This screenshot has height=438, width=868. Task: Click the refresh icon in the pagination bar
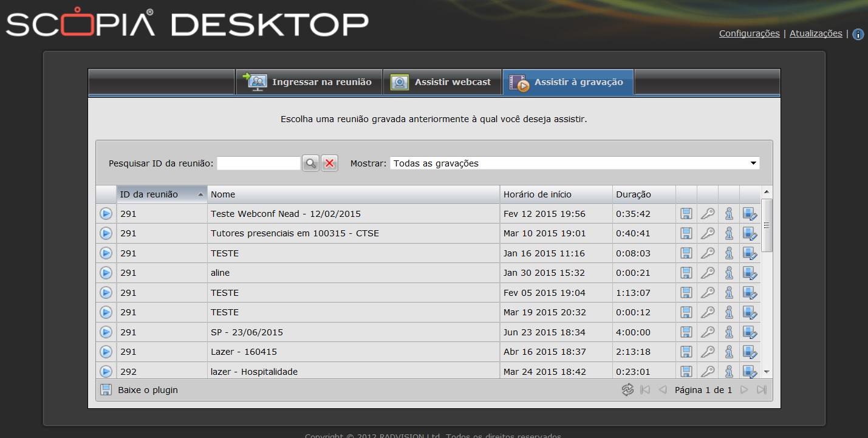[x=627, y=390]
